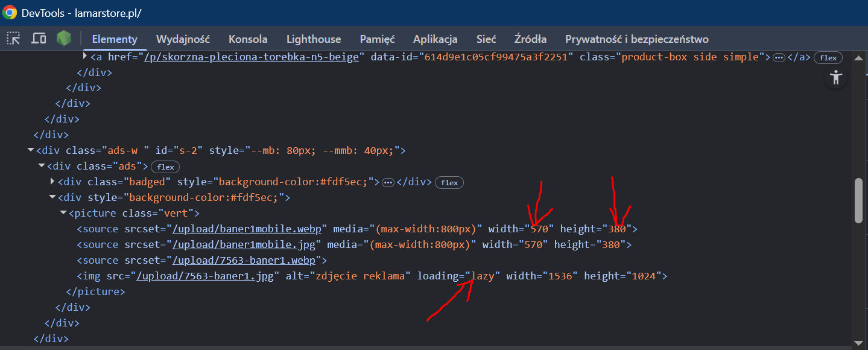Click the ellipsis inside the badged div

click(x=387, y=182)
